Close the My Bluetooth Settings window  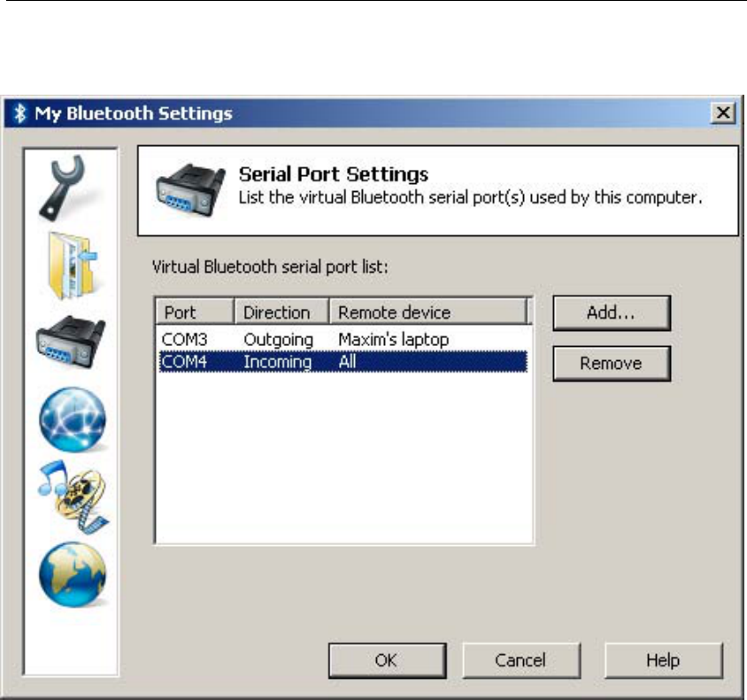click(723, 113)
